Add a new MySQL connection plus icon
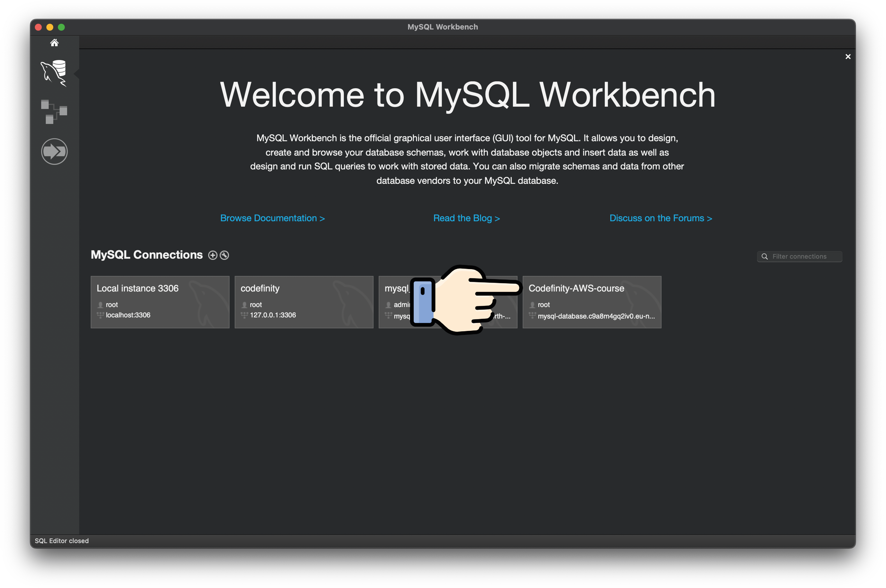The image size is (886, 588). coord(213,255)
